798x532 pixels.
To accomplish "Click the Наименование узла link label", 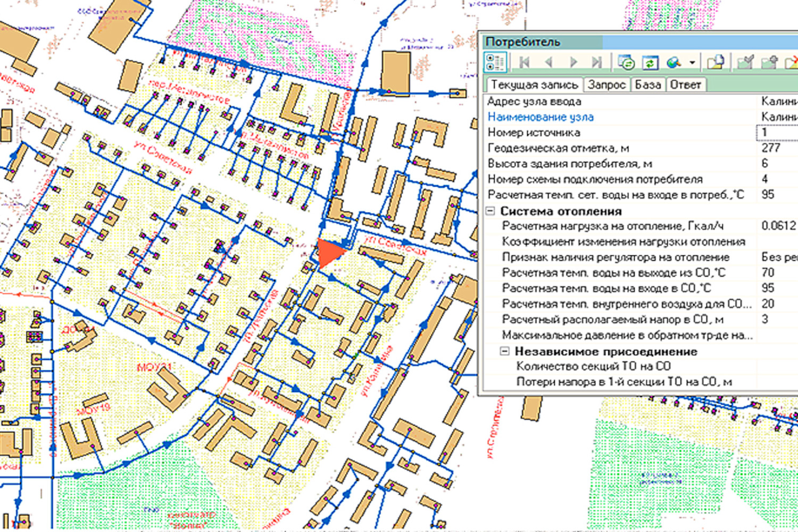I will 541,117.
